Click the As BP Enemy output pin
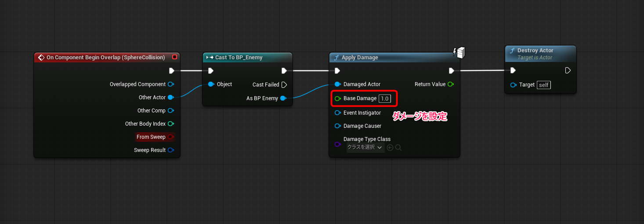 tap(283, 98)
